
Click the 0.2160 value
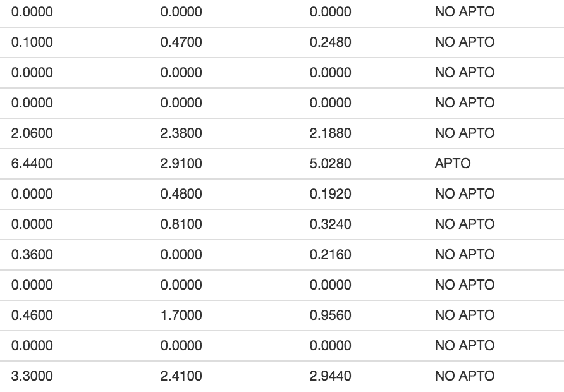pos(330,255)
